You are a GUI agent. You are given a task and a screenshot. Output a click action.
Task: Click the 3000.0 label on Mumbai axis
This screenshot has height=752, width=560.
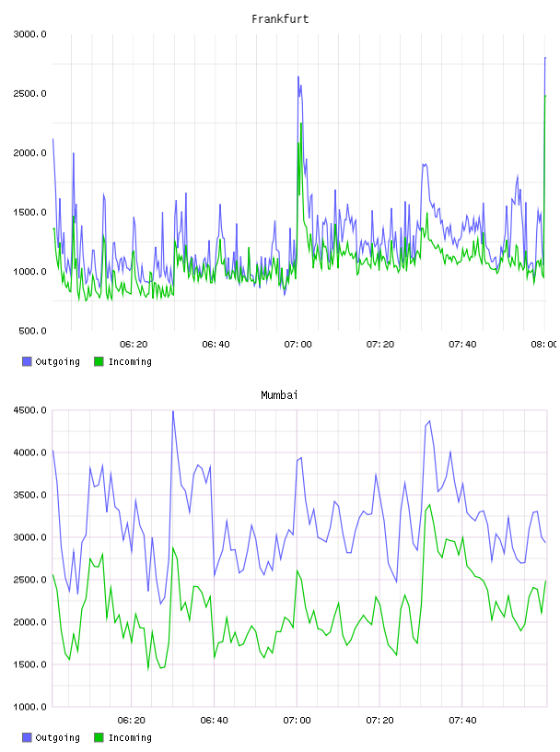click(x=29, y=537)
